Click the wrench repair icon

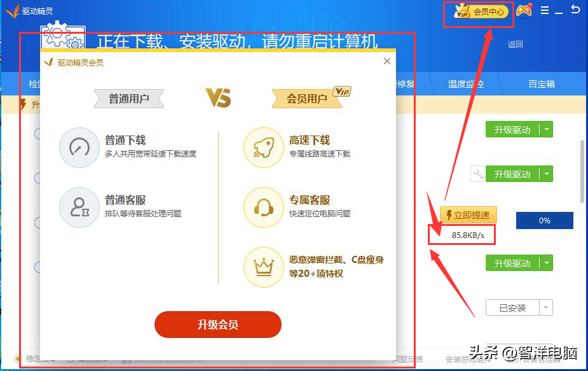tap(478, 174)
